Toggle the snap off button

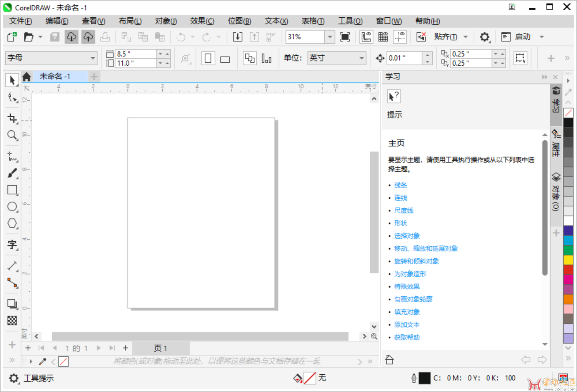(x=421, y=37)
